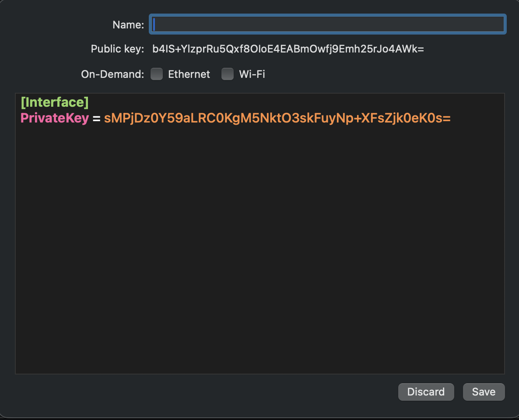Click the [Interface] line in the editor

pos(55,102)
